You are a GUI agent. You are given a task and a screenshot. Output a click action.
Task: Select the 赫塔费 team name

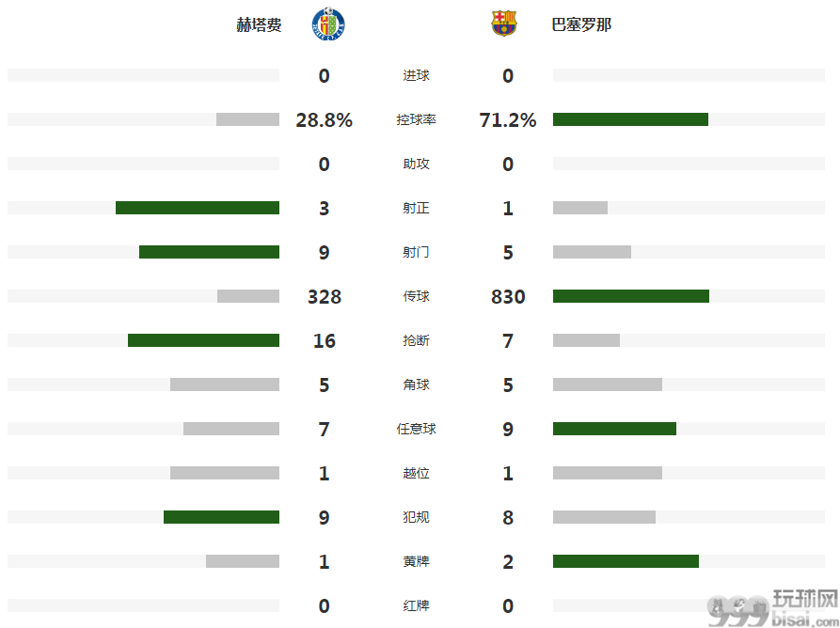point(259,24)
